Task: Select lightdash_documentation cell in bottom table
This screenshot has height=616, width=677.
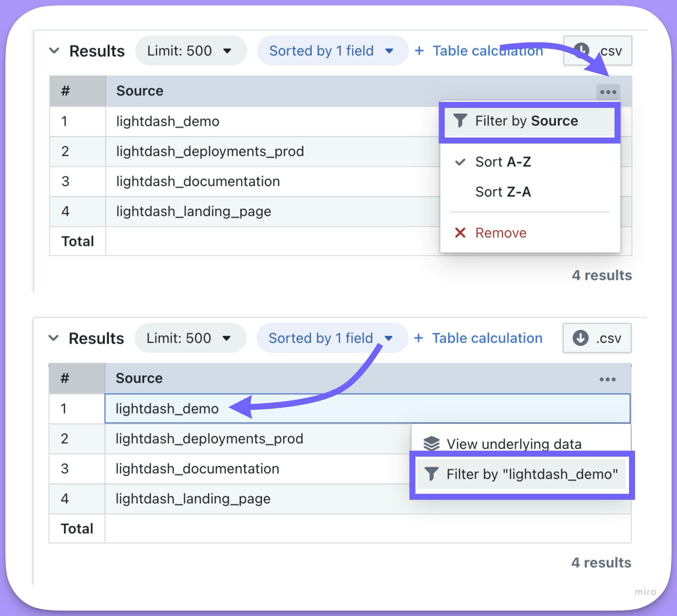Action: tap(197, 469)
